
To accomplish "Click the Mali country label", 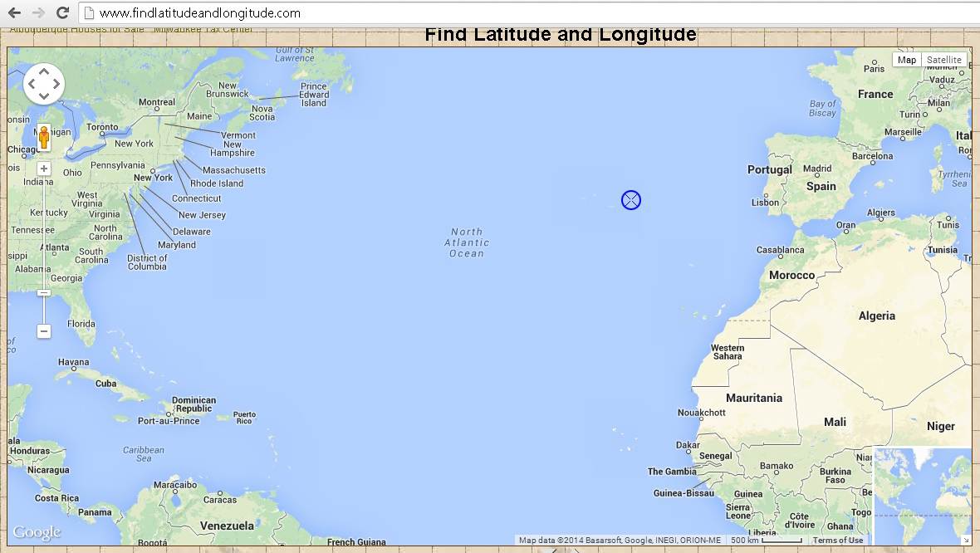I will coord(835,423).
